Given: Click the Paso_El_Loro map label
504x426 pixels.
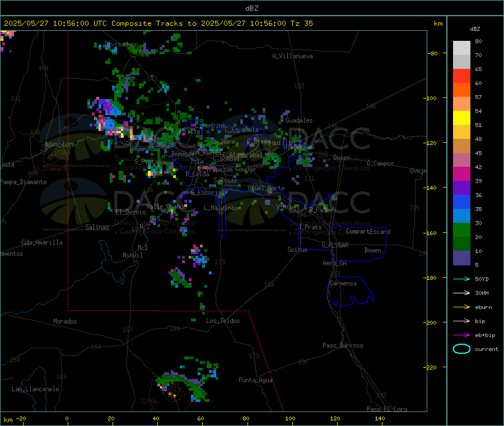Looking at the screenshot, I should [x=388, y=409].
